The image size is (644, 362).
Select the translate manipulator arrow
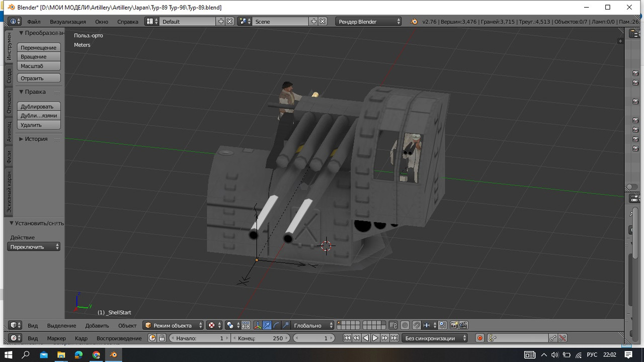267,325
